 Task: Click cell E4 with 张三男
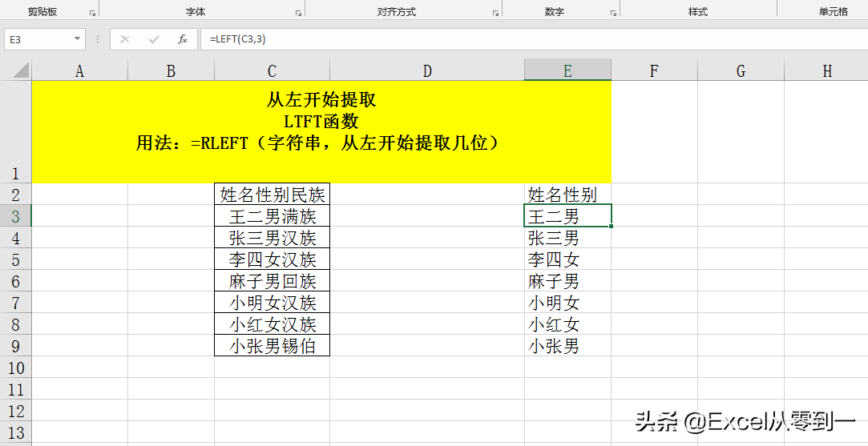click(x=568, y=237)
